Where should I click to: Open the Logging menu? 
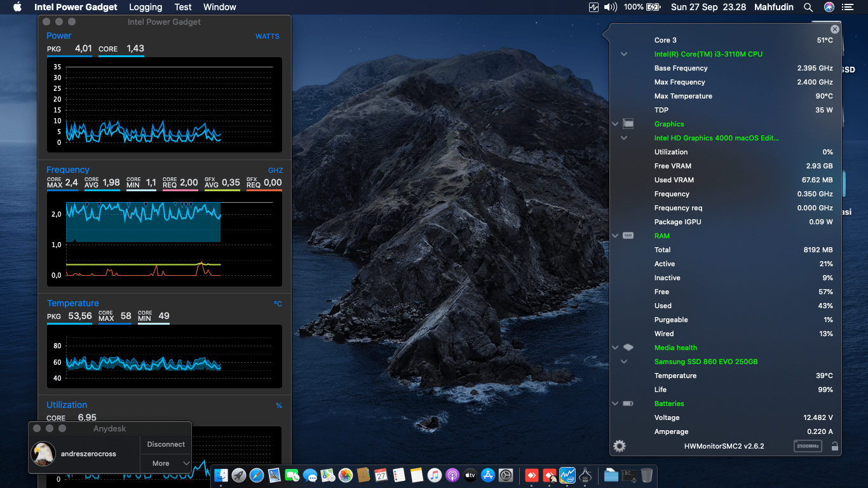(146, 7)
